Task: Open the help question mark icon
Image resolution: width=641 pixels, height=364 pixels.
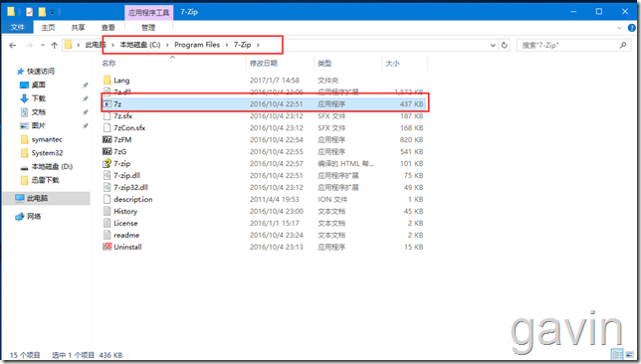Action: (632, 28)
